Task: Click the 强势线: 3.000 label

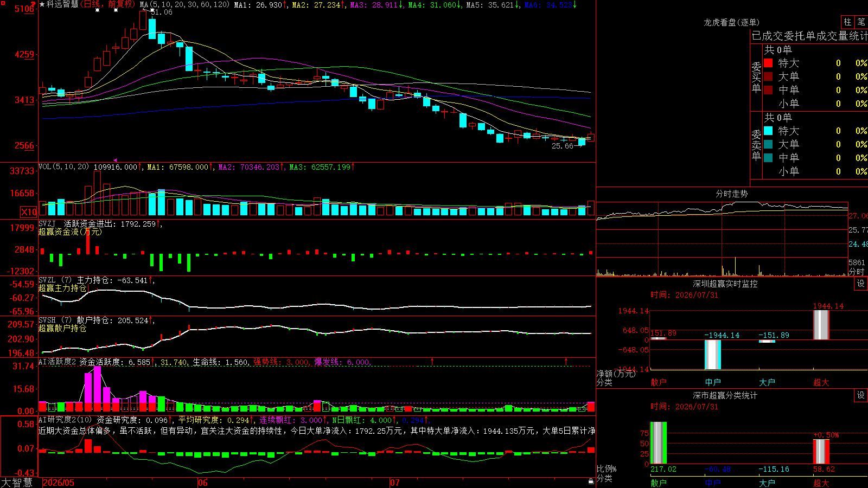Action: coord(282,362)
